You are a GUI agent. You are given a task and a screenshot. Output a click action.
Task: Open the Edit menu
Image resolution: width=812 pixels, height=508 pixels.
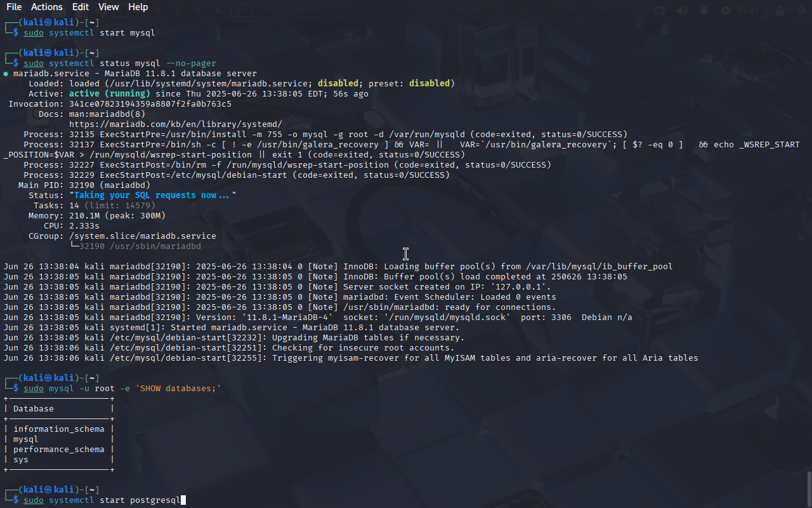coord(81,7)
